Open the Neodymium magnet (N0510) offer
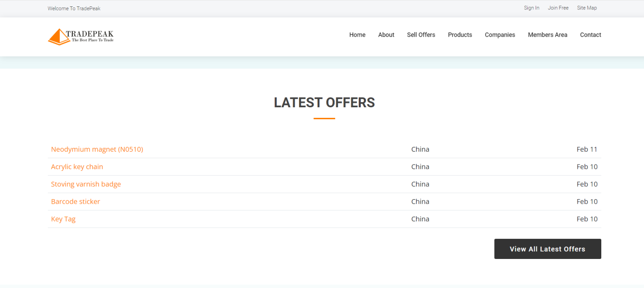Viewport: 644px width, 288px height. coord(97,149)
